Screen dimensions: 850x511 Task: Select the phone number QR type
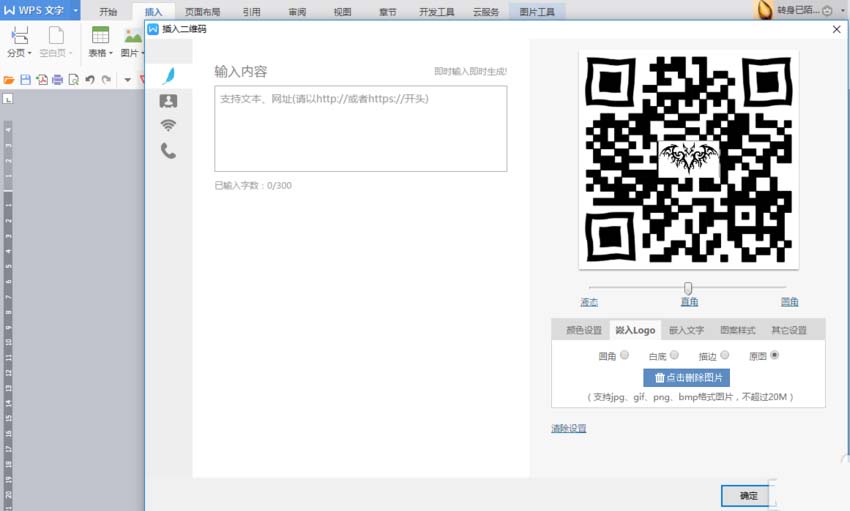169,151
